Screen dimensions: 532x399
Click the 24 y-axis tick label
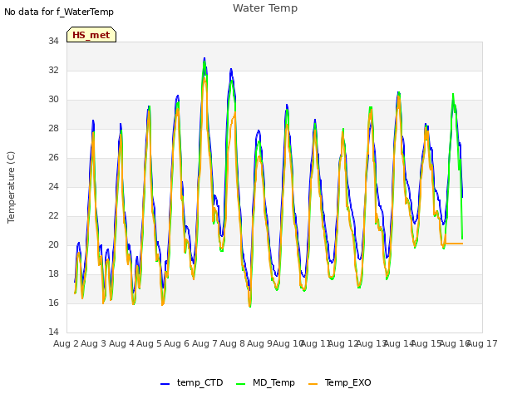(53, 186)
